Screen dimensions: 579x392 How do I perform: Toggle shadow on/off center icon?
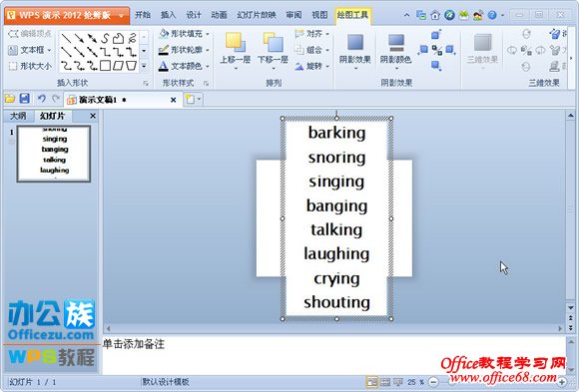point(437,50)
